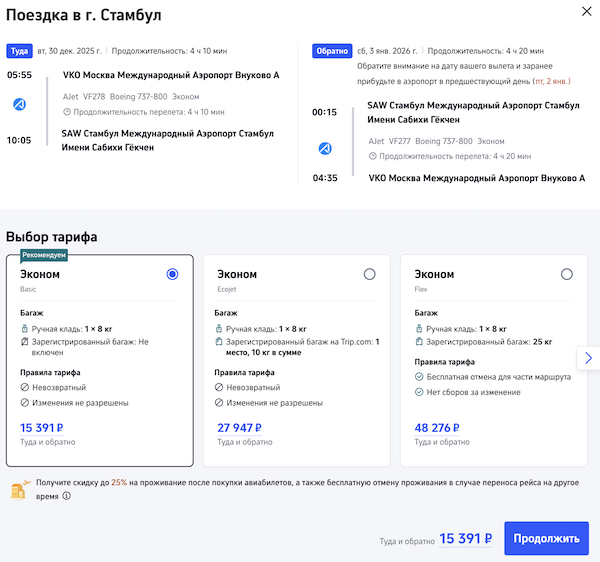Select the Ecojet economy fare radio button

pyautogui.click(x=370, y=274)
